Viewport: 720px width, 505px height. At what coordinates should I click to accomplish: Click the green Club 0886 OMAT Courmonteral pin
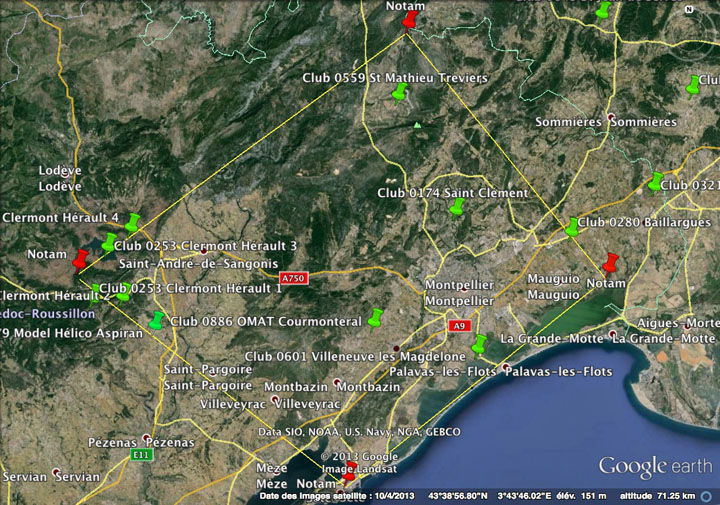coord(157,321)
